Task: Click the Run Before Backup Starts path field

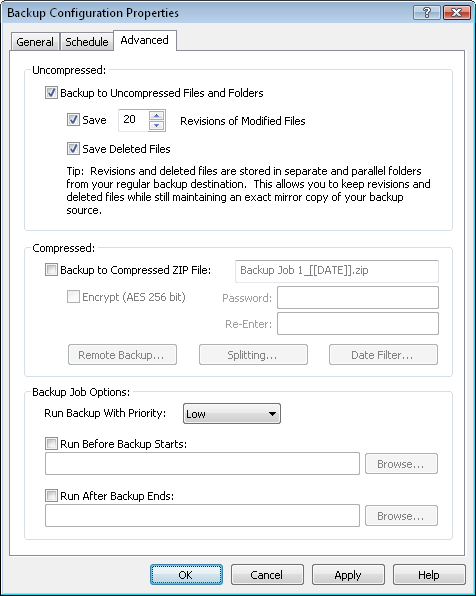Action: (x=202, y=463)
